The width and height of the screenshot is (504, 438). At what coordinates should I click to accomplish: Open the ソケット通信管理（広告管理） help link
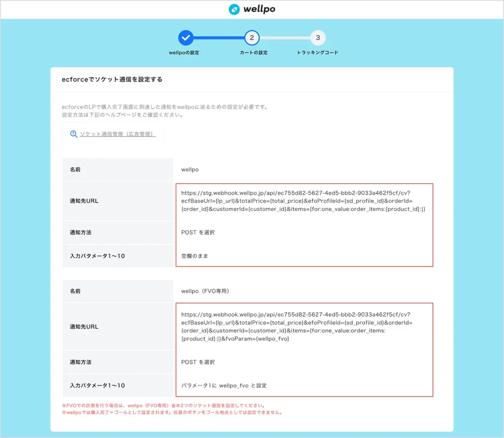click(x=118, y=134)
